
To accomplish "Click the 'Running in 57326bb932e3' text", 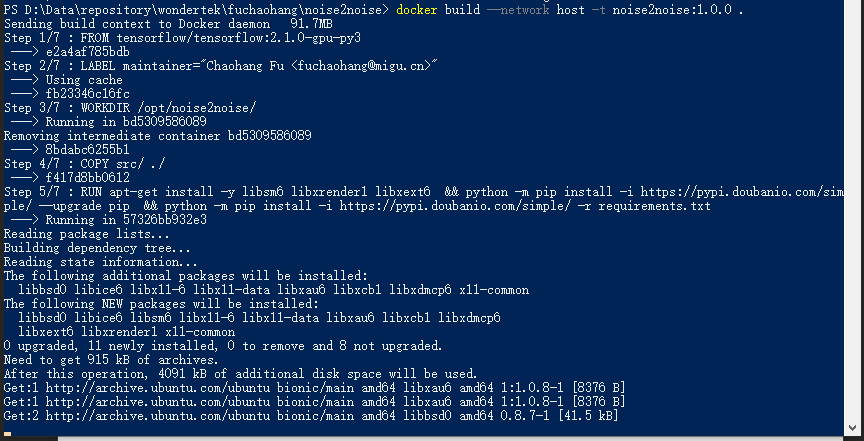I will [x=126, y=220].
